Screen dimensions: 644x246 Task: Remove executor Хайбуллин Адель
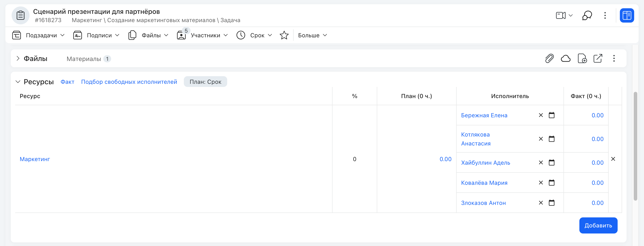point(541,163)
